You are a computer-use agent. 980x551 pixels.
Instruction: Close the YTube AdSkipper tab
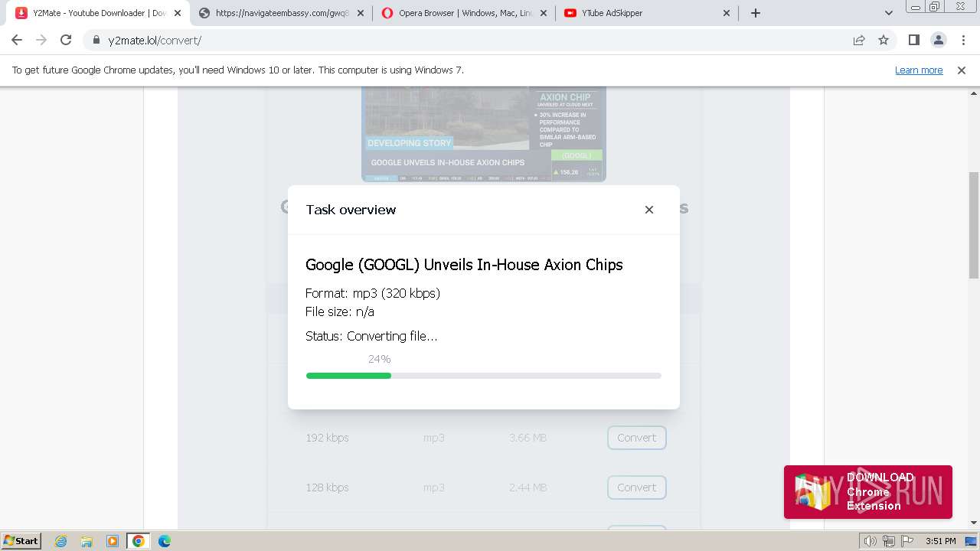(727, 13)
